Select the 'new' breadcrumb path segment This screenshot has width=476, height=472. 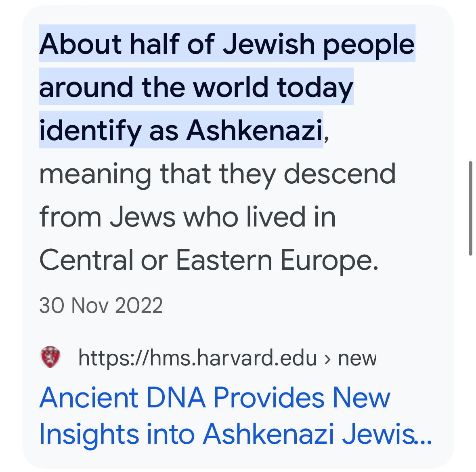coord(357,359)
